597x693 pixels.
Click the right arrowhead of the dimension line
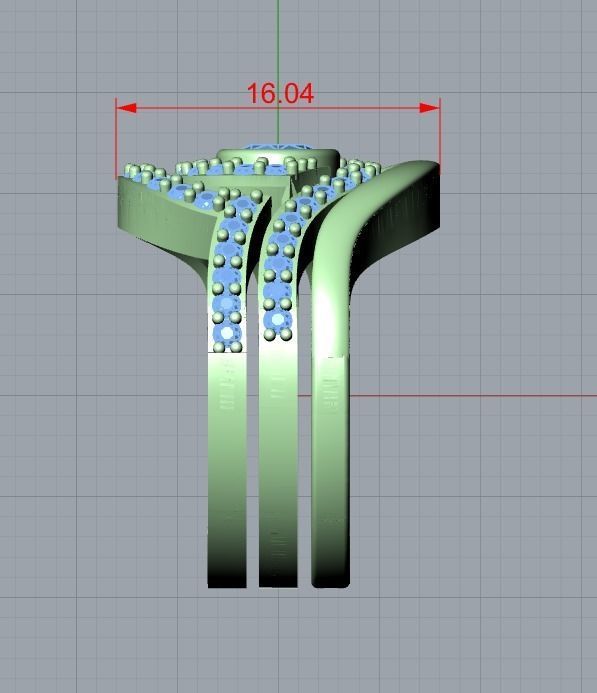pyautogui.click(x=429, y=108)
